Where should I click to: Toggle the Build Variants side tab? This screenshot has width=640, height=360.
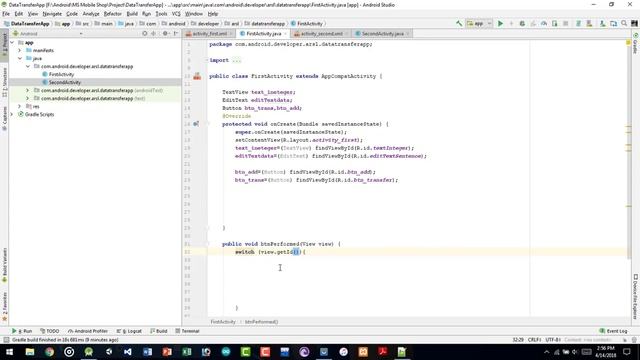(4, 265)
